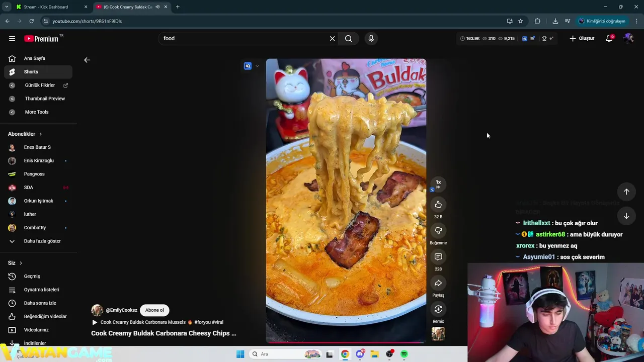This screenshot has width=644, height=362.
Task: Expand Abonelikler section chevron
Action: [40, 134]
